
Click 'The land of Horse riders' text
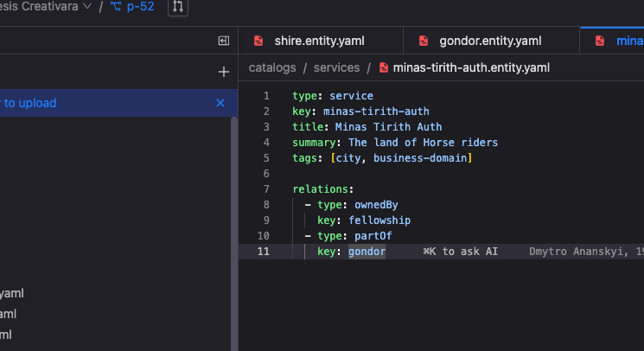pos(423,143)
